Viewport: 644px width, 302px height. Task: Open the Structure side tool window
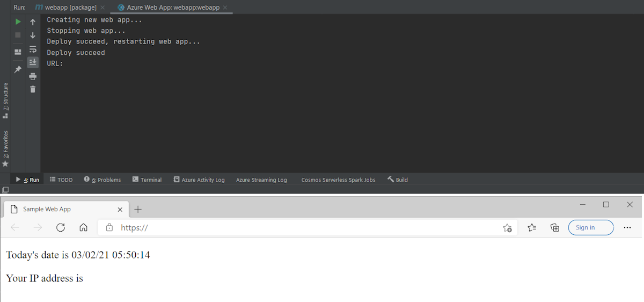5,100
